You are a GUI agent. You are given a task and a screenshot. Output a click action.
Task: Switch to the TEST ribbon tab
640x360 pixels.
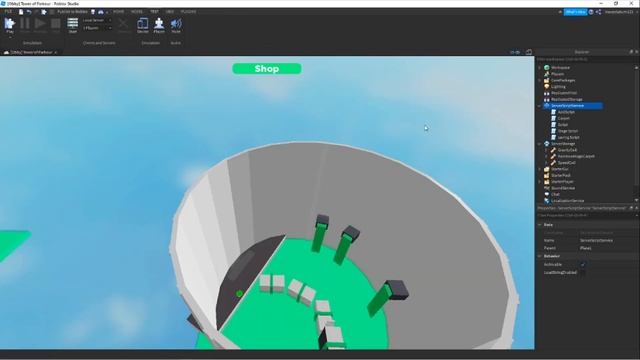pyautogui.click(x=154, y=12)
